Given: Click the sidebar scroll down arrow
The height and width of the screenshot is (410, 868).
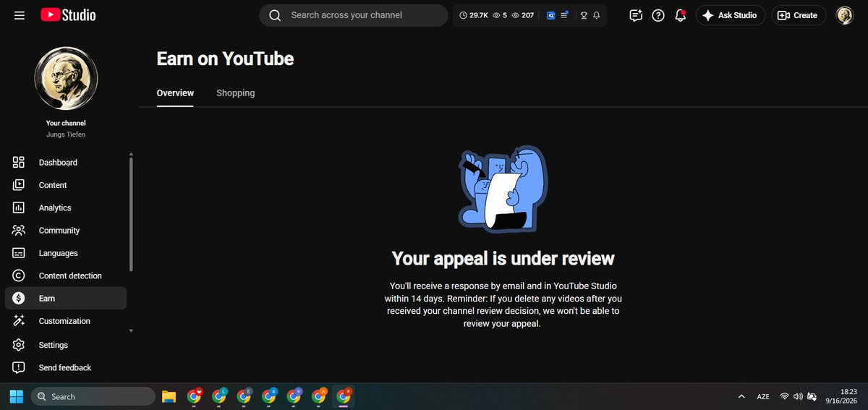Looking at the screenshot, I should [x=131, y=330].
